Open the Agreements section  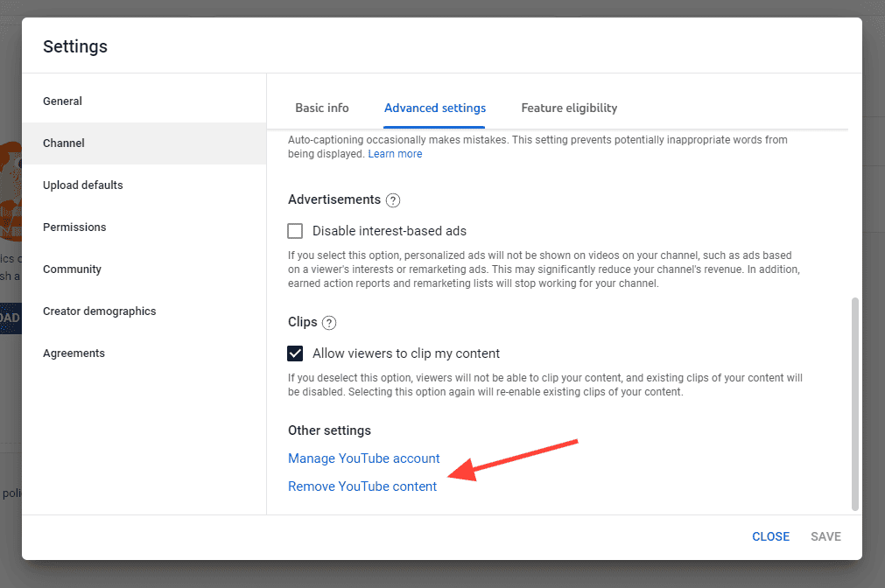click(x=74, y=353)
